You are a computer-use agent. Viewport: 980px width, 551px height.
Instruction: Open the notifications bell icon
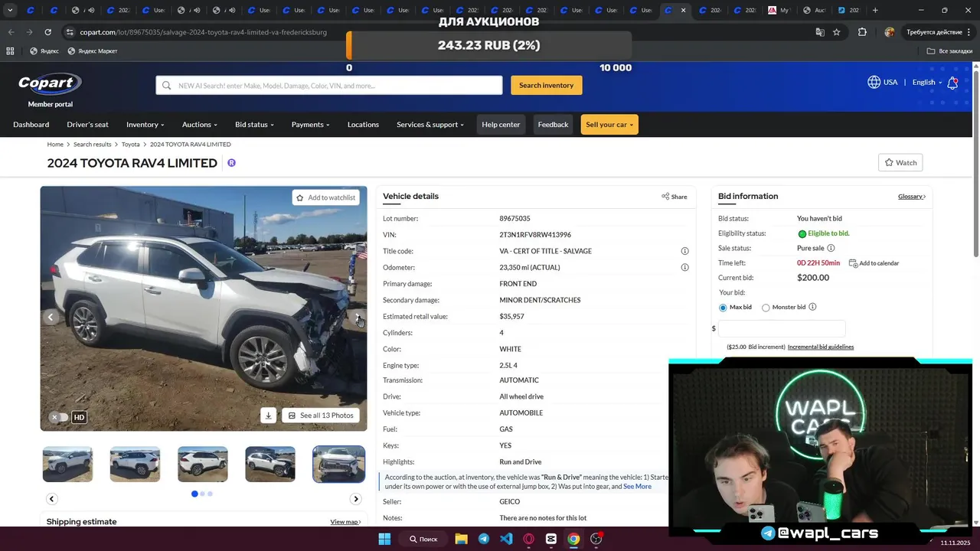(952, 83)
